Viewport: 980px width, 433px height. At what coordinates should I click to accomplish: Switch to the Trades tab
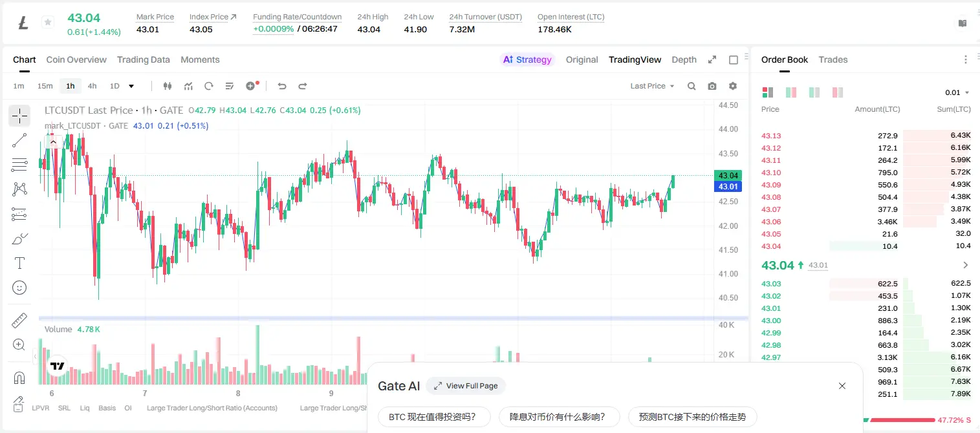coord(833,59)
